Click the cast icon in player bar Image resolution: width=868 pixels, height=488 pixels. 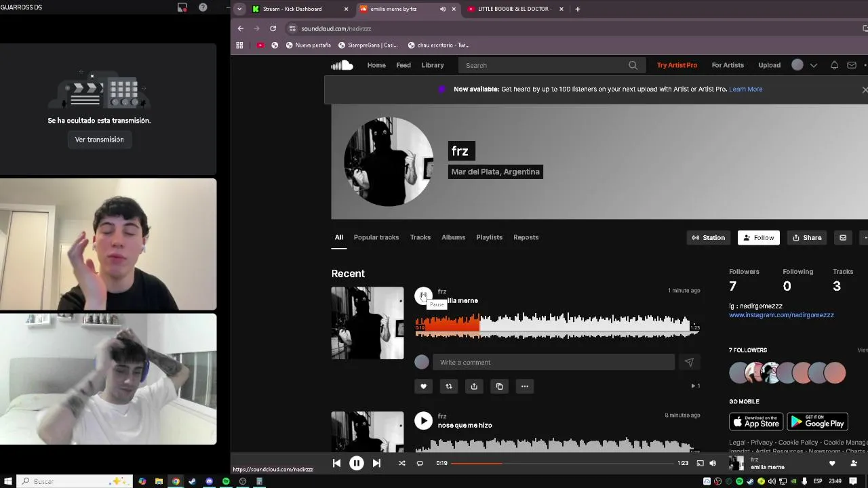pyautogui.click(x=700, y=463)
